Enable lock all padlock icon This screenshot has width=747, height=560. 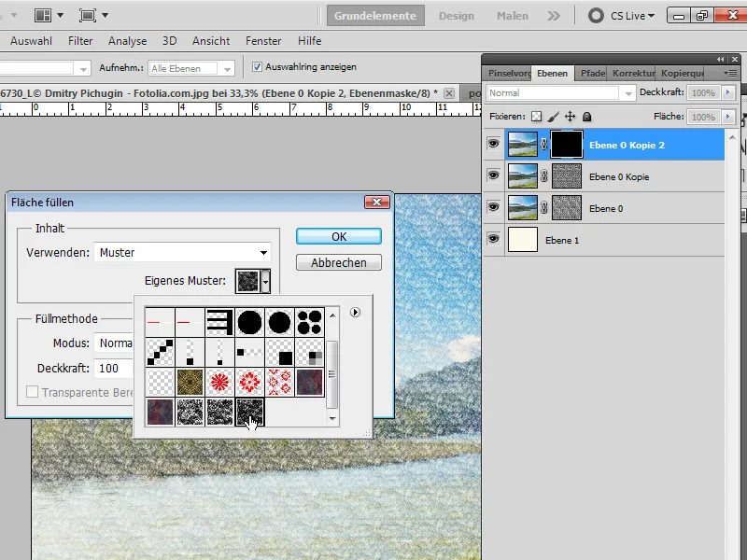pyautogui.click(x=587, y=117)
